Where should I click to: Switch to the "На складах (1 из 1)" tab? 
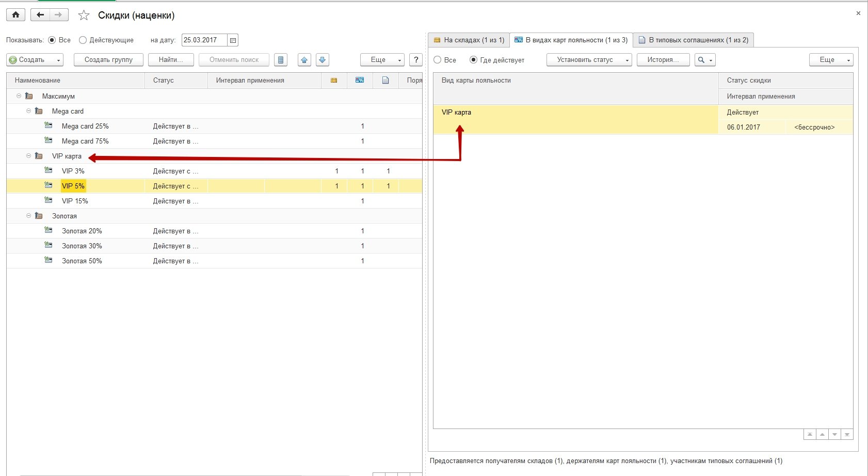(x=469, y=40)
